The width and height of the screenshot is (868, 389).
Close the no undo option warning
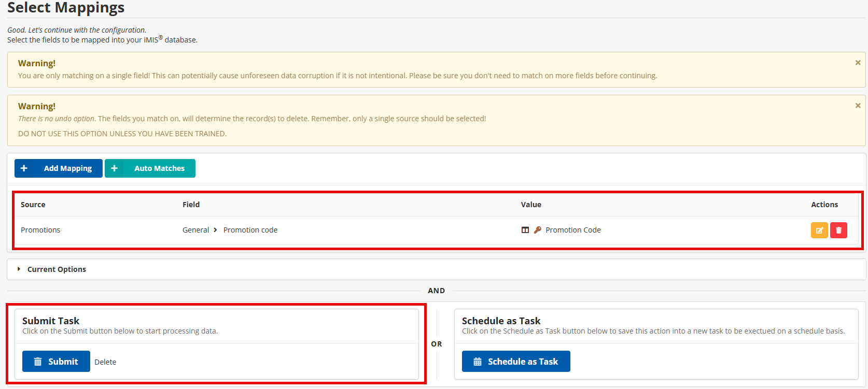pyautogui.click(x=858, y=106)
